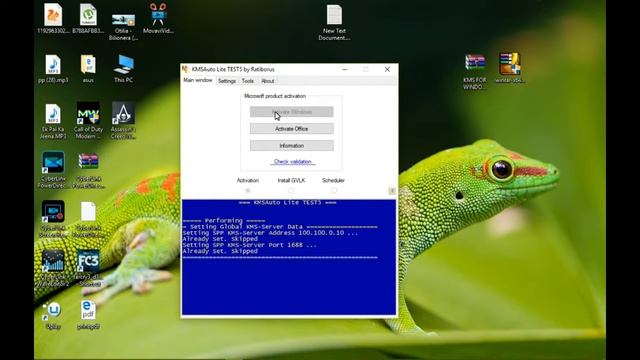Image resolution: width=640 pixels, height=360 pixels.
Task: Open the New Text Document file
Action: click(x=334, y=15)
